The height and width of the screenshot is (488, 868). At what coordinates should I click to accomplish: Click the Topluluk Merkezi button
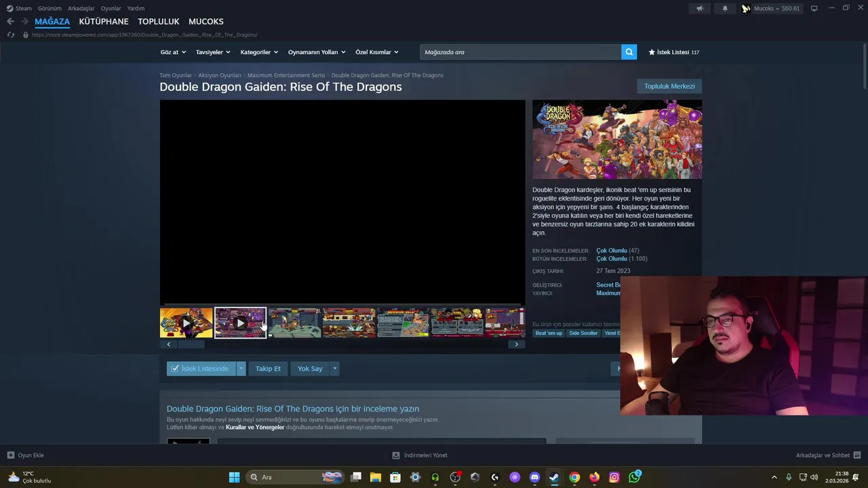point(669,86)
